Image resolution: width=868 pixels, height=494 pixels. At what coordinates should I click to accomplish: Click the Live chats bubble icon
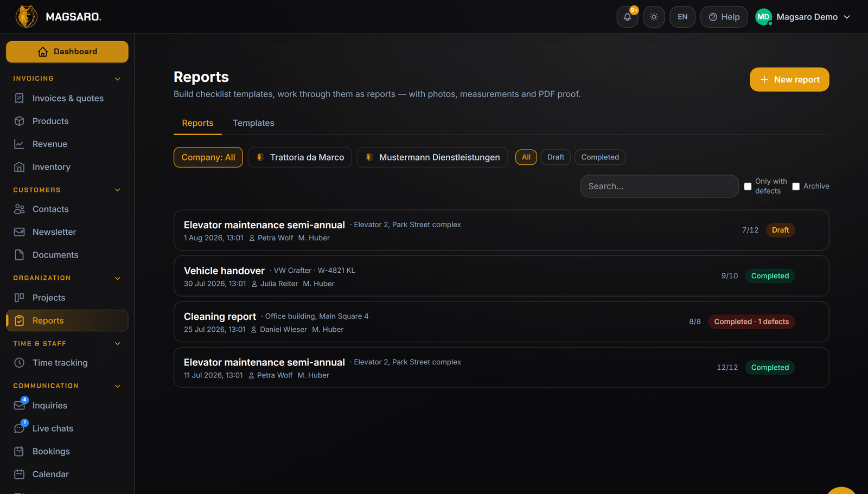click(20, 428)
